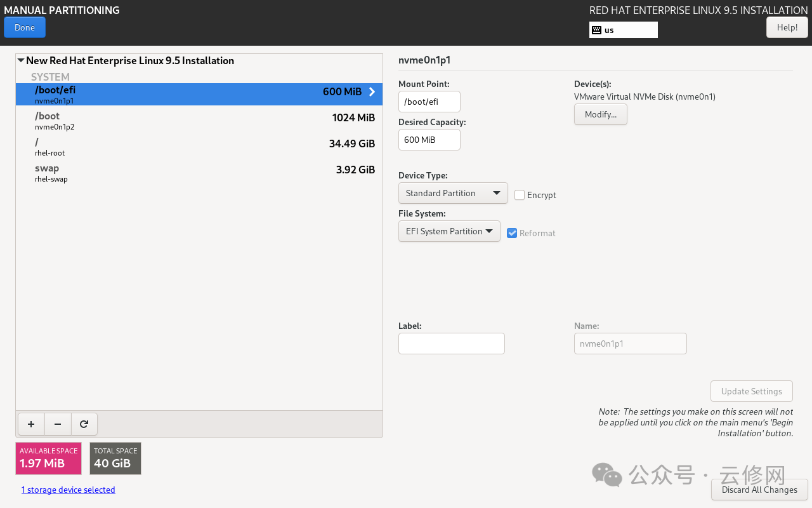Select the /boot nvme0n1p2 partition row

pos(199,120)
